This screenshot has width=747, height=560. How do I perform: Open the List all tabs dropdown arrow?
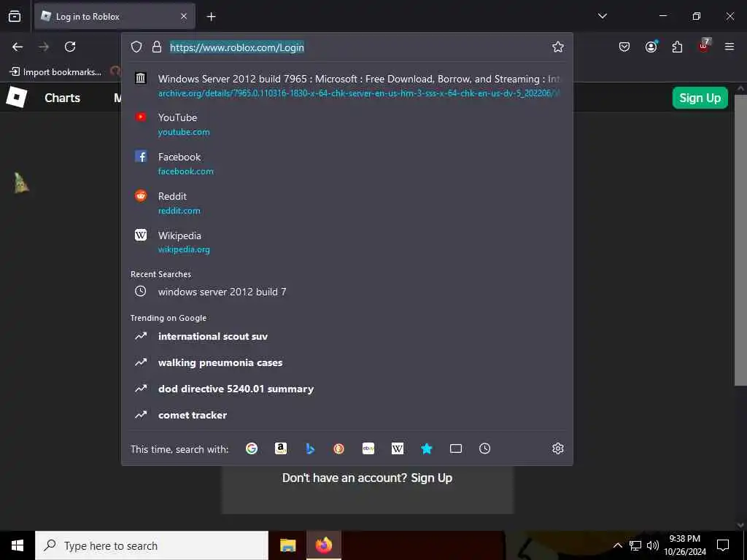602,16
